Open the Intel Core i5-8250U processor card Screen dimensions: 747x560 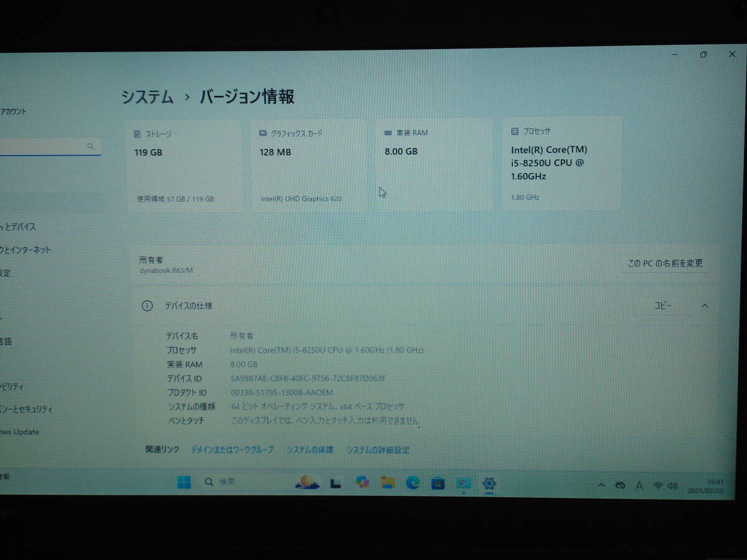coord(561,163)
